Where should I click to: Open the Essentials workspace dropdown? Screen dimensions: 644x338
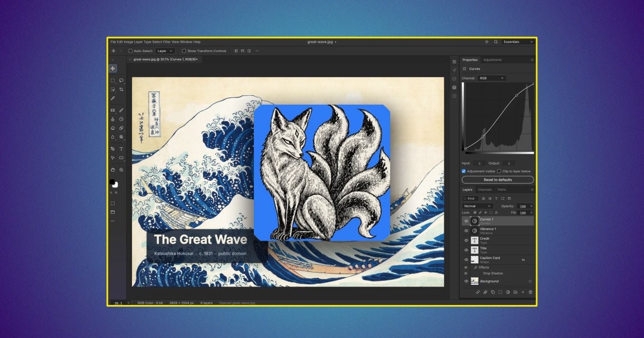tap(518, 42)
